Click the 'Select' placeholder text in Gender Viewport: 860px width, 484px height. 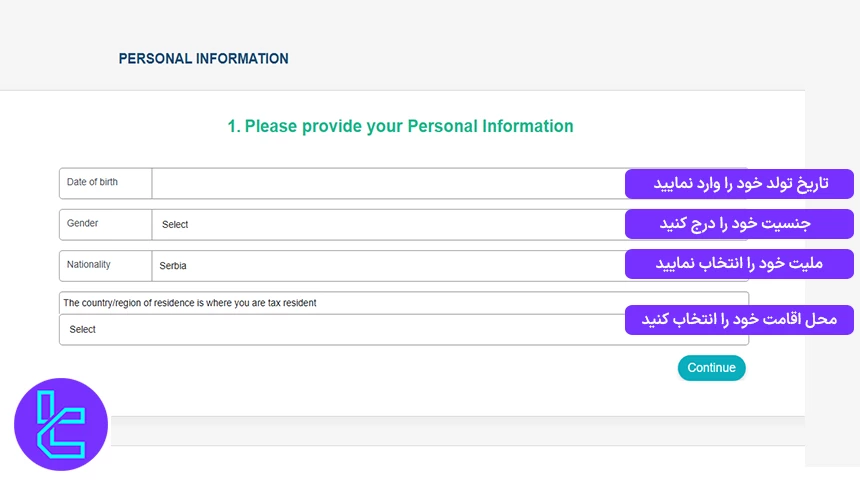tap(175, 225)
